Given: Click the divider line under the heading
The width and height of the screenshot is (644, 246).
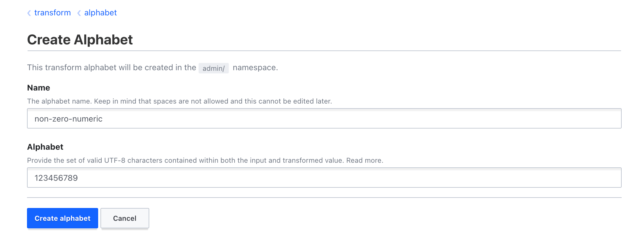Looking at the screenshot, I should [324, 51].
